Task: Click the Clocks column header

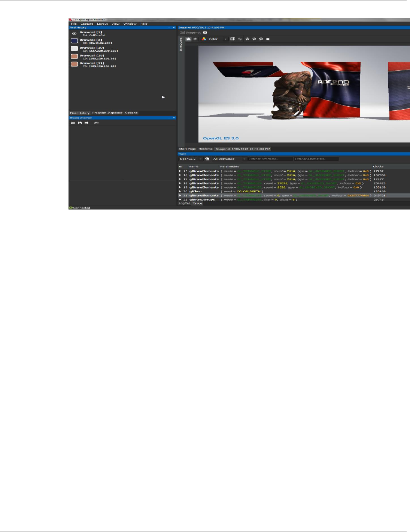Action: [x=378, y=166]
